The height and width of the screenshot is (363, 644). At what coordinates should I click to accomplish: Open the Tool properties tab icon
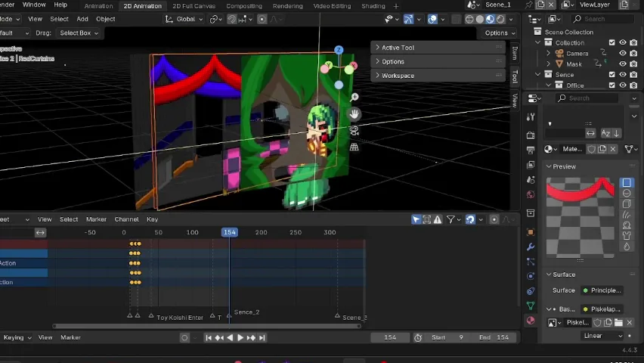click(x=531, y=116)
